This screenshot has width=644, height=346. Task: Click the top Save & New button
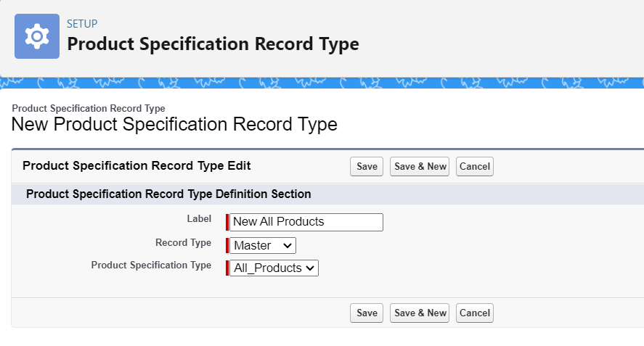point(420,166)
